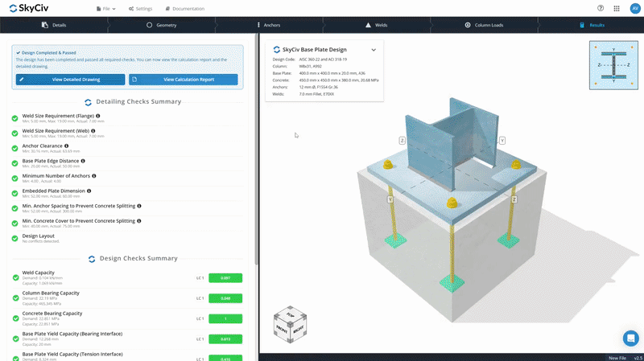644x361 pixels.
Task: Click the left panel vertical scrollbar
Action: (257, 149)
